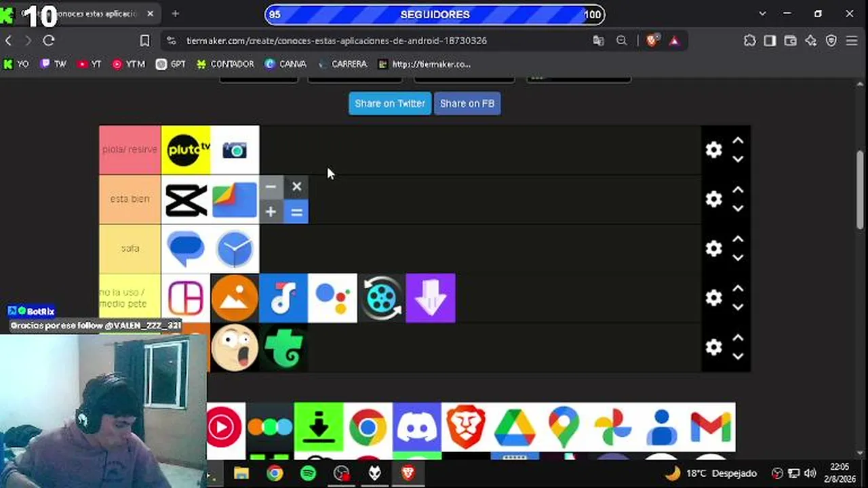This screenshot has height=488, width=868.
Task: Select the Google Maps tile
Action: [x=564, y=427]
